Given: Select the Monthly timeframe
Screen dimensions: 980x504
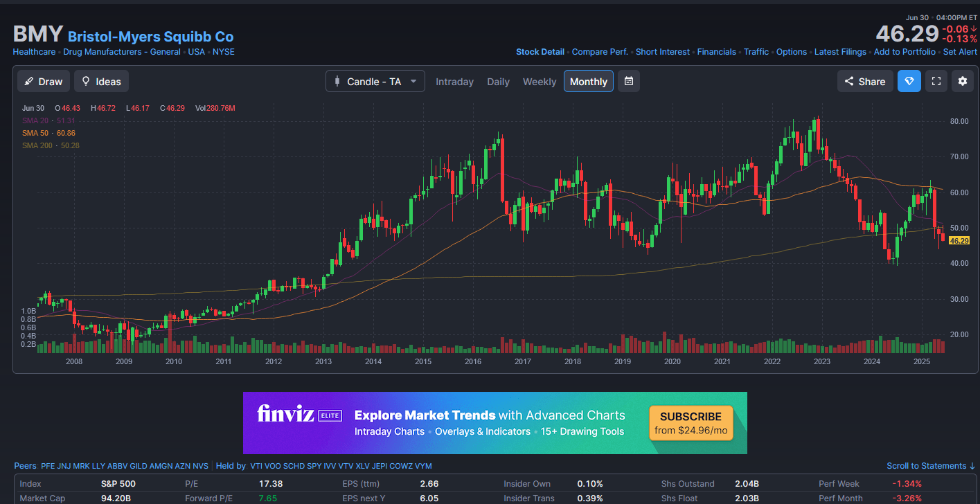Looking at the screenshot, I should pos(589,82).
